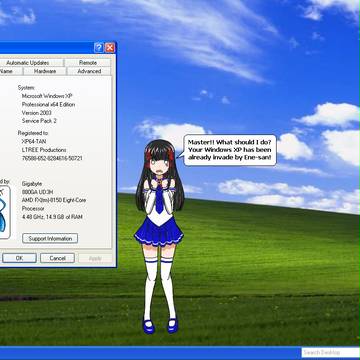Open the Remote tab
This screenshot has width=360, height=360.
pos(88,63)
